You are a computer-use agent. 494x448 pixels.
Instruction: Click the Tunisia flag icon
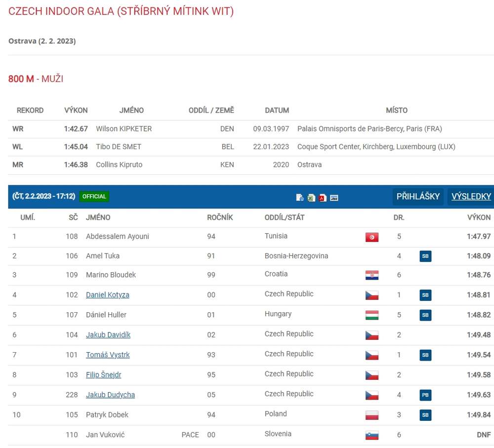click(x=372, y=237)
